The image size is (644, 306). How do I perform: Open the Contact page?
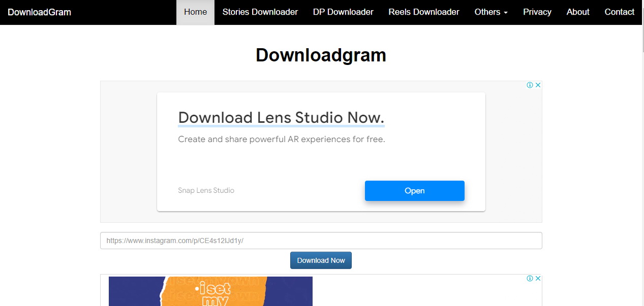coord(620,12)
